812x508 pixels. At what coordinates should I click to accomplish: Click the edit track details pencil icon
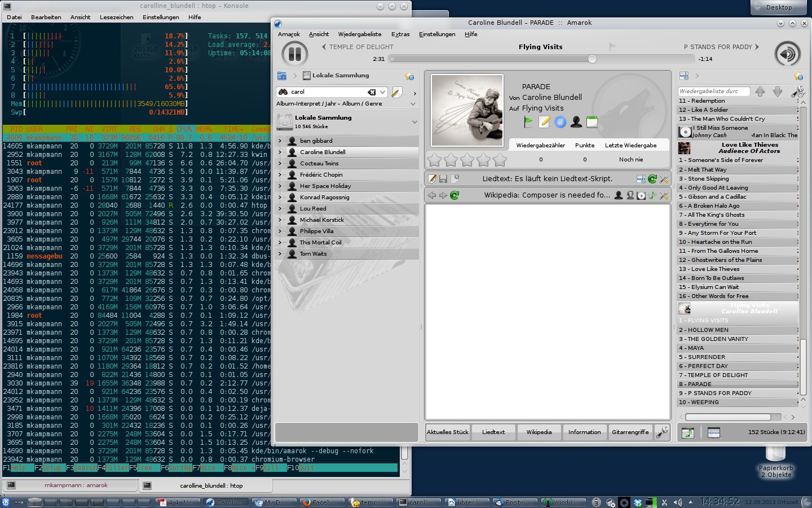point(544,121)
